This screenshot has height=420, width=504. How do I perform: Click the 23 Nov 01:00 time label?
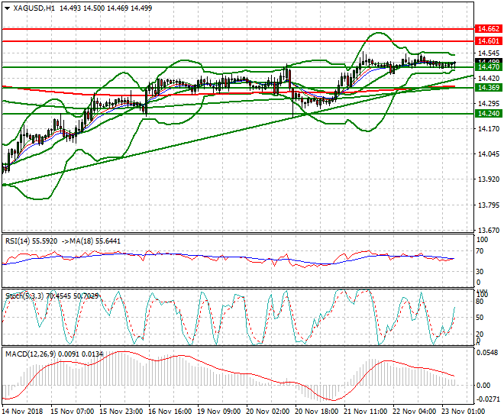[x=464, y=412]
